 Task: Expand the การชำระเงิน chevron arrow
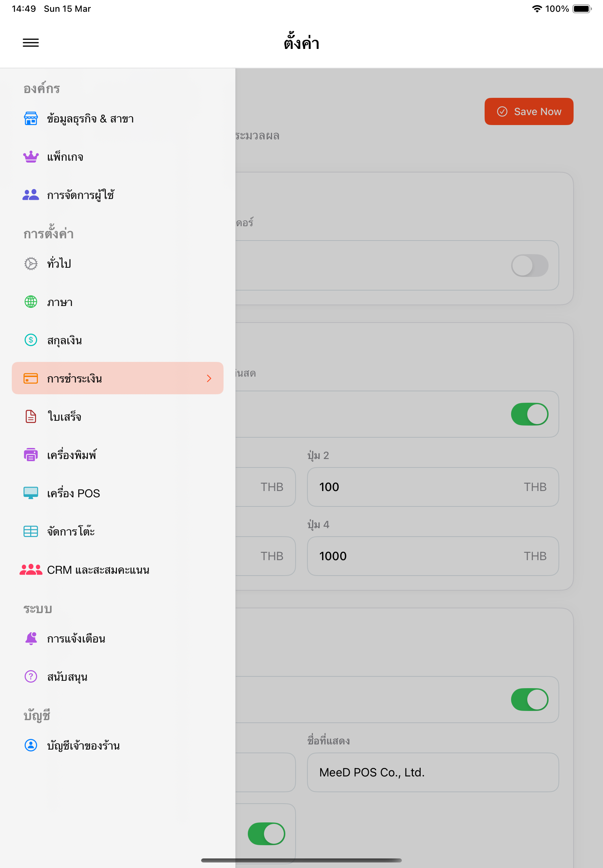[x=209, y=378]
